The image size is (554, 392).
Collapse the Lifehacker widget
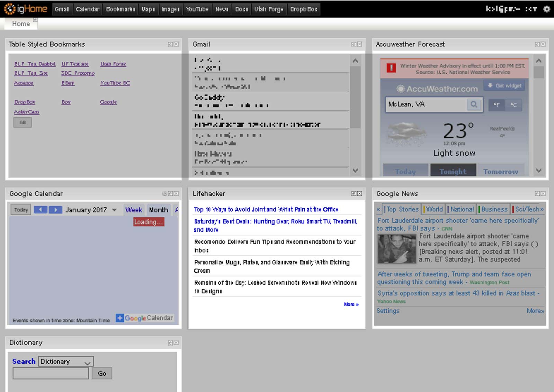click(354, 194)
